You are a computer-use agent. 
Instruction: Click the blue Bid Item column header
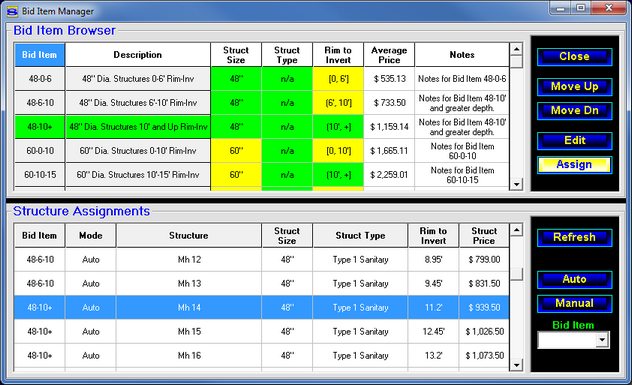(40, 55)
